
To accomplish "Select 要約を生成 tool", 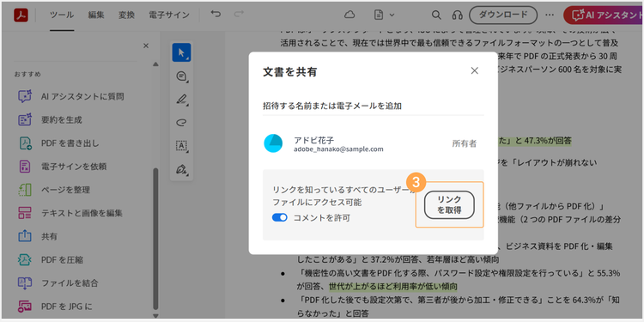I will [x=50, y=120].
